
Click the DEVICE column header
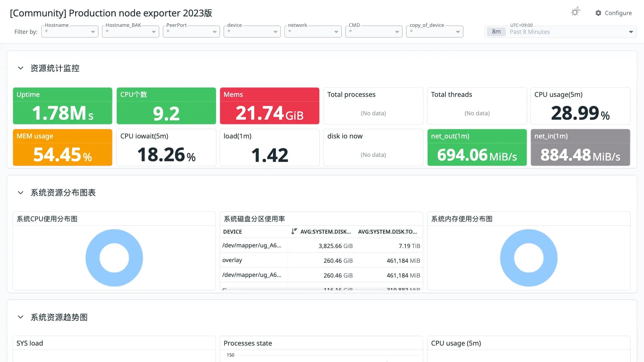[232, 232]
